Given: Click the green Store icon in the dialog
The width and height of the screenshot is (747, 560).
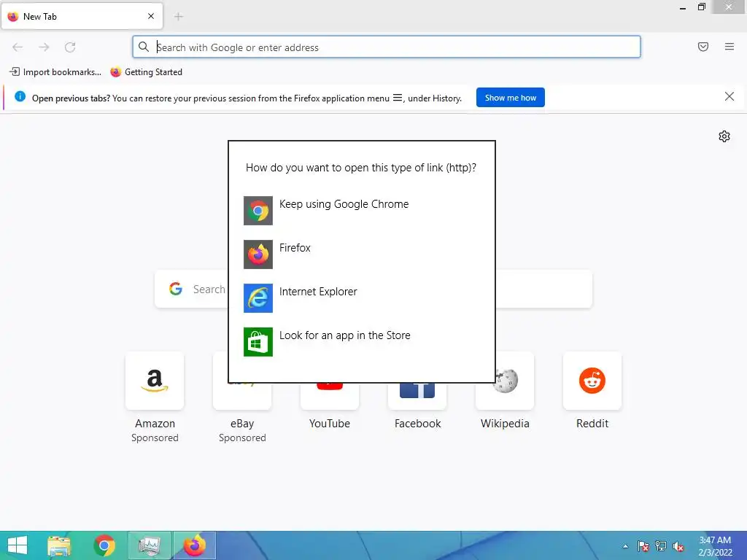Looking at the screenshot, I should point(258,342).
